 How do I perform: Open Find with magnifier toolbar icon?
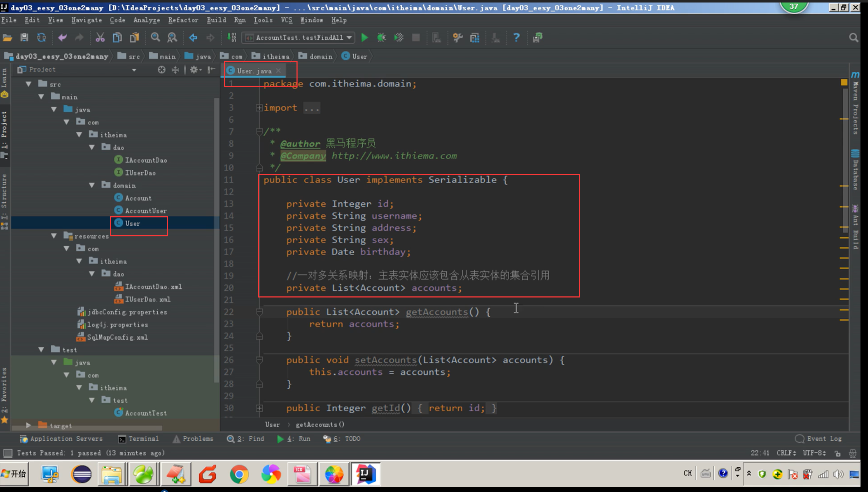point(155,38)
